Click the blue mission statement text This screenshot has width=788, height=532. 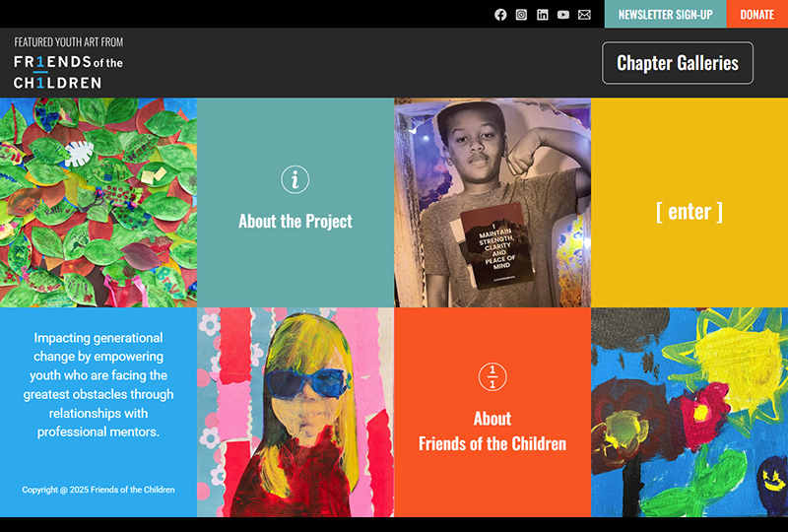pyautogui.click(x=98, y=384)
